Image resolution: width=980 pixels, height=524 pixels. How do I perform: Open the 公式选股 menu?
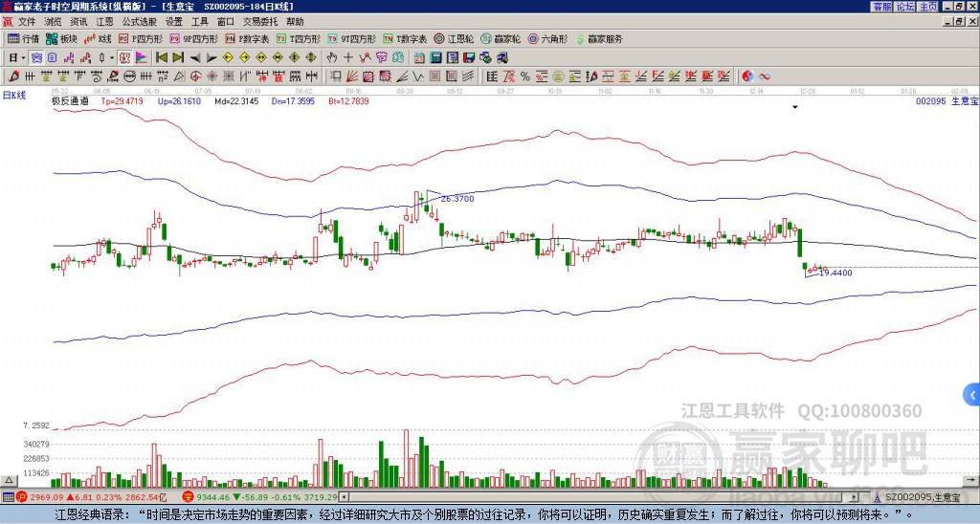coord(139,21)
